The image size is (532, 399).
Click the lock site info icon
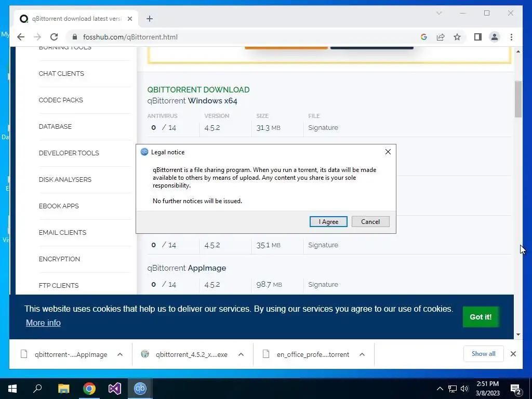pos(75,37)
